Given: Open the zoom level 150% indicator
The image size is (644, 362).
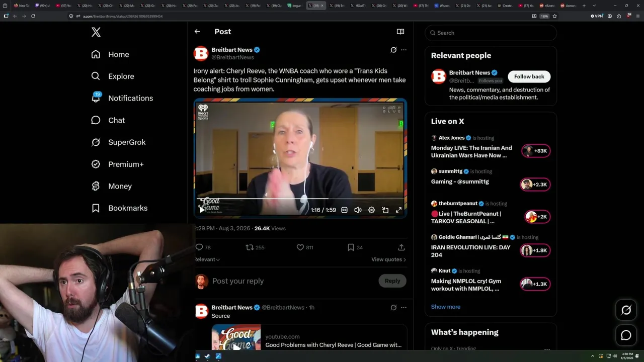Looking at the screenshot, I should (544, 16).
